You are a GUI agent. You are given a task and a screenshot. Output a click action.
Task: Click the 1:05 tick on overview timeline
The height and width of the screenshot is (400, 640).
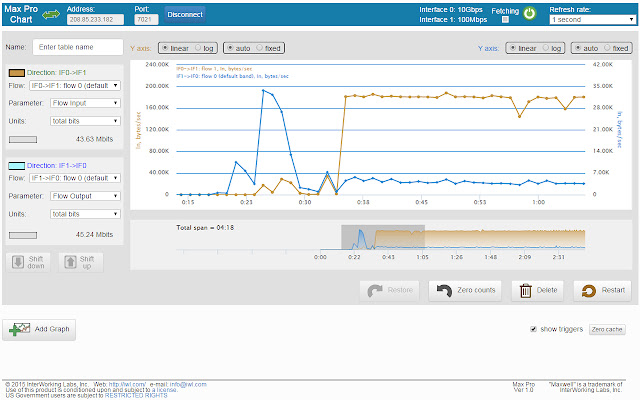click(422, 257)
